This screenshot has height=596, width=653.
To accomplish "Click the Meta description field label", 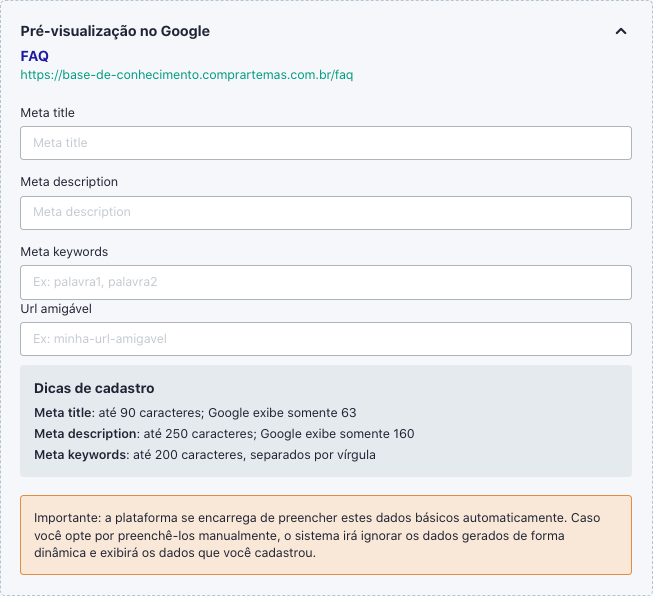I will pyautogui.click(x=69, y=182).
